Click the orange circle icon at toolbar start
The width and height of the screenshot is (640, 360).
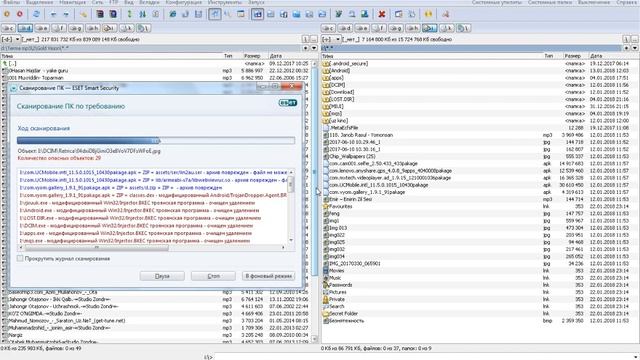click(7, 14)
